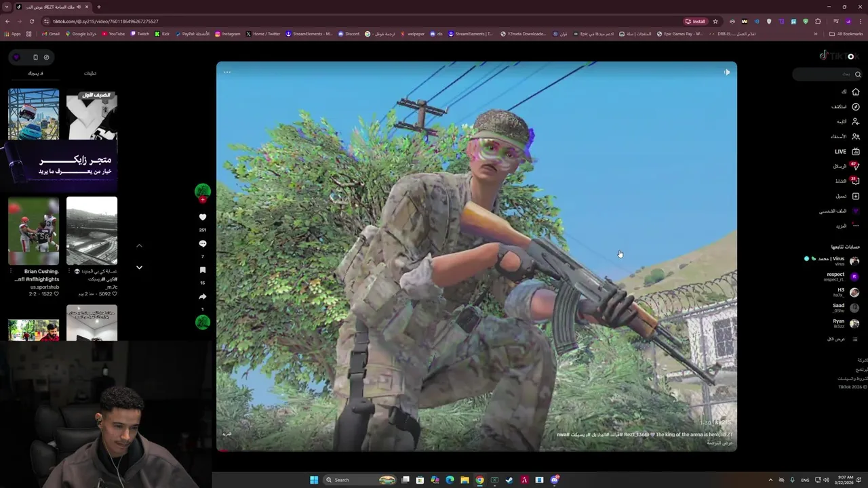The width and height of the screenshot is (868, 488).
Task: Click the purple heart icon in pill toolbar
Action: 16,57
